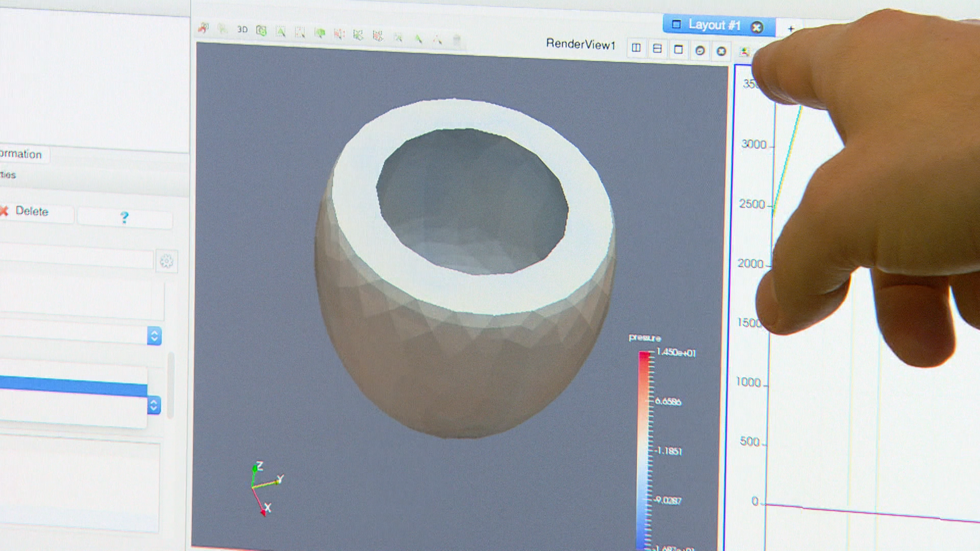This screenshot has width=980, height=551.
Task: Activate Select Points On surface tool
Action: pyautogui.click(x=300, y=33)
